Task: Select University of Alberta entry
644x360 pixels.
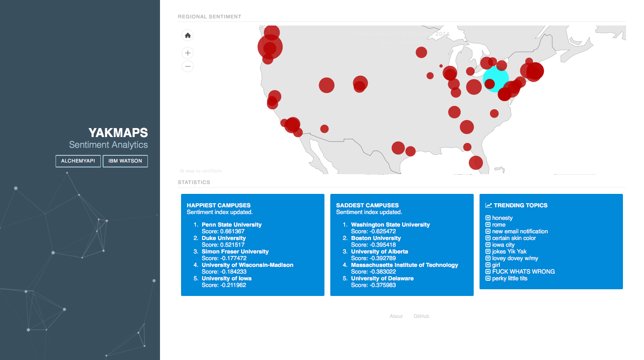Action: [x=380, y=252]
